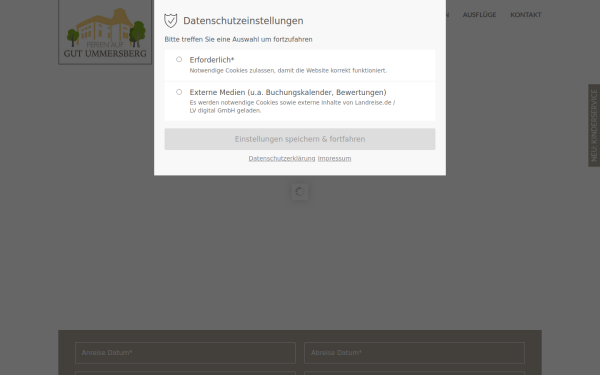Screen dimensions: 600x375
Task: Open the Kontakt menu item
Action: 526,15
